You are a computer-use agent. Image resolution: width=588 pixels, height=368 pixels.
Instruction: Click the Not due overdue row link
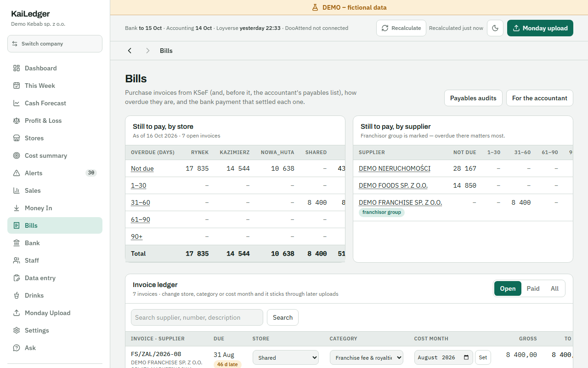click(142, 168)
